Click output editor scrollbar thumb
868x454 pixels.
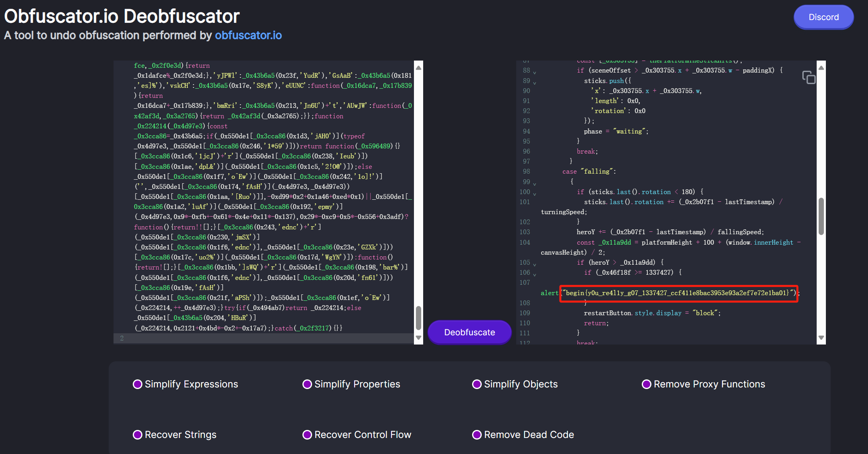821,217
